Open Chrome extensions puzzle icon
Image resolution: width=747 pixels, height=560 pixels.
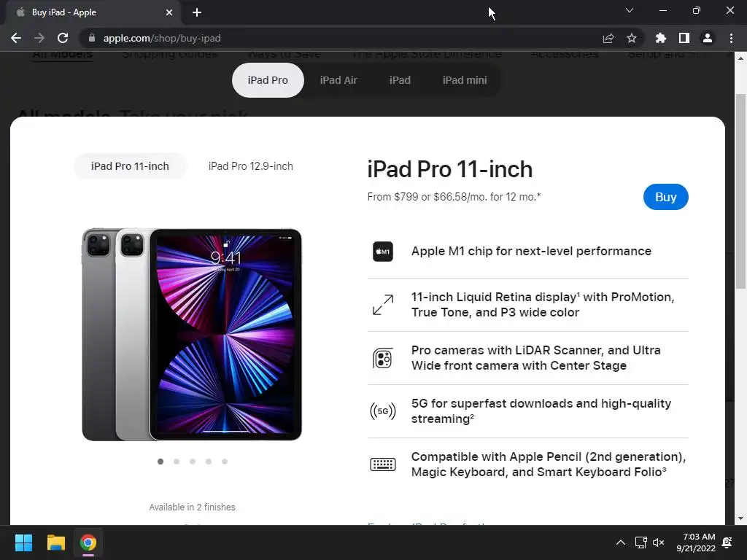coord(660,38)
